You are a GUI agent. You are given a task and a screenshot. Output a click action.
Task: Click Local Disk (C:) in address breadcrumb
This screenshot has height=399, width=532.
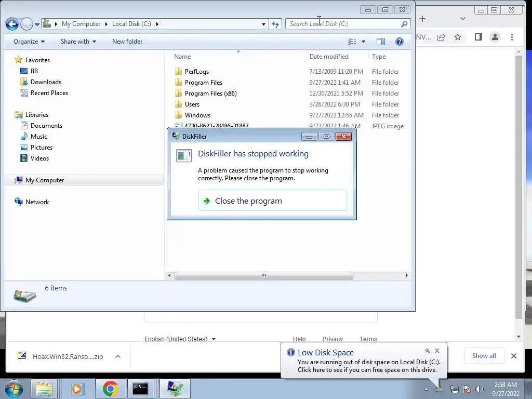[x=131, y=24]
